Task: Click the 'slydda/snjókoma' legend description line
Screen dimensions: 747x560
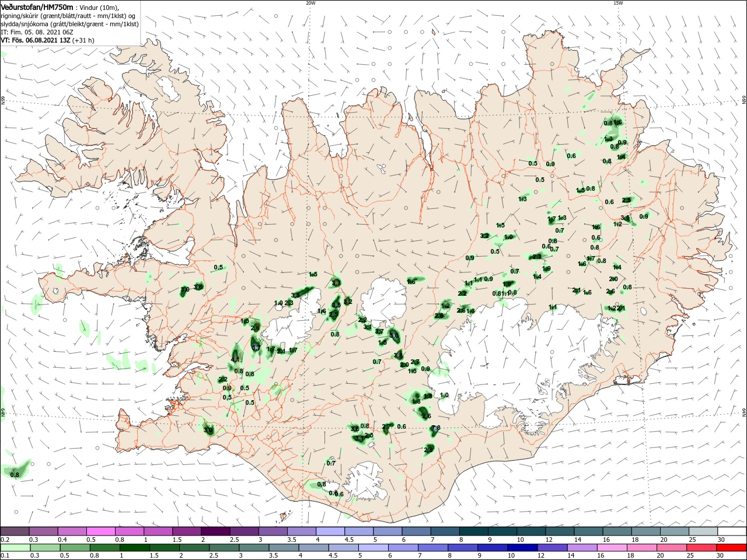Action: [69, 24]
